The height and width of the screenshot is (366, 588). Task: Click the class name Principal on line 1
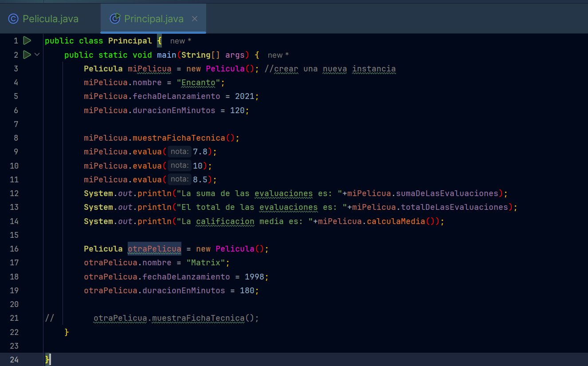(130, 41)
